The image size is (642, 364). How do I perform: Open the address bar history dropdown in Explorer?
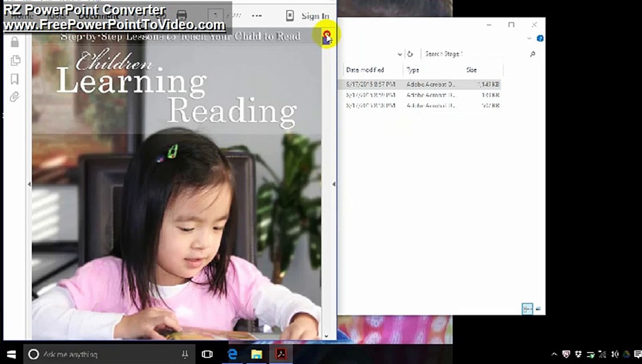(x=399, y=54)
